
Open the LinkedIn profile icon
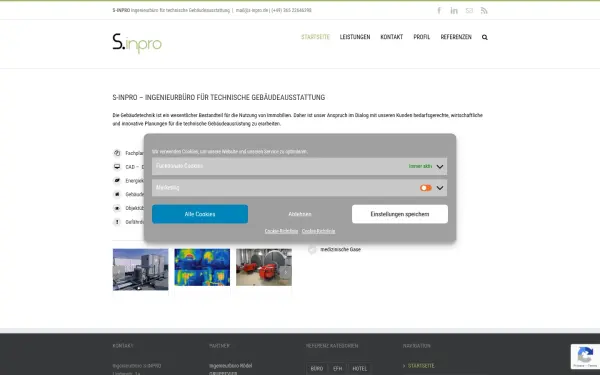point(454,10)
